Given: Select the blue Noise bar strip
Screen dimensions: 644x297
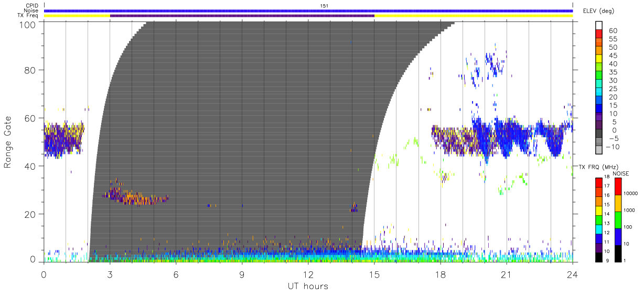Looking at the screenshot, I should click(308, 10).
